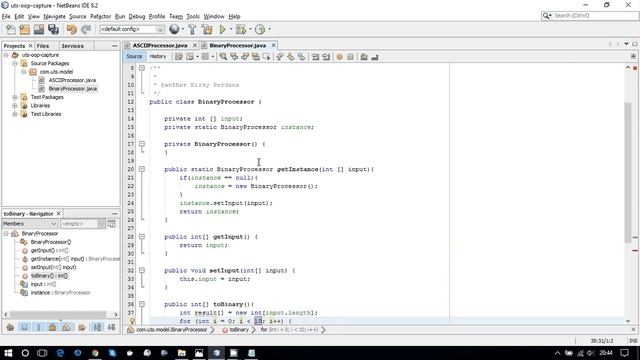Toggle Sort by Source in Navigator
This screenshot has width=640, height=360.
(x=111, y=327)
